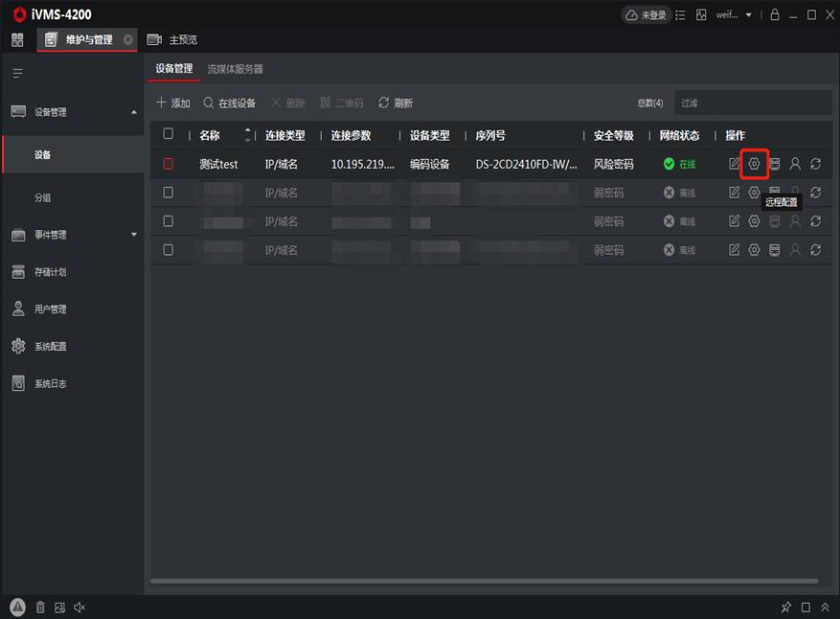Mute alarm sound with the speaker icon
The width and height of the screenshot is (840, 619).
point(79,607)
